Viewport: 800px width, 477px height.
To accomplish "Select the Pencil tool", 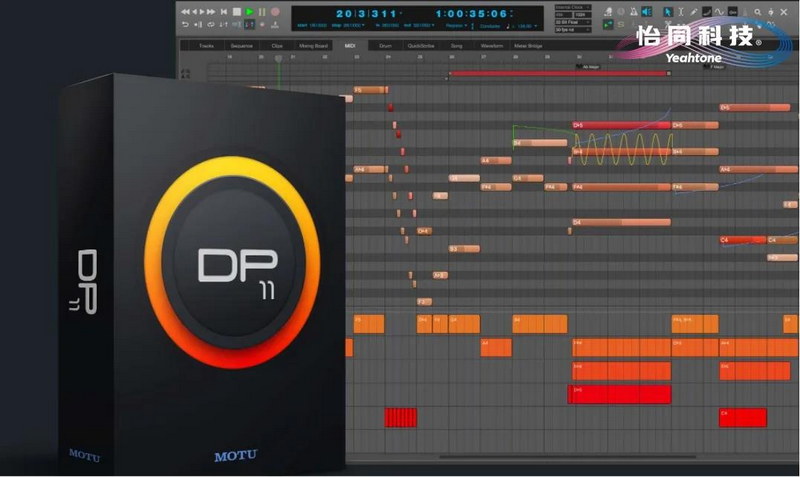I will click(x=694, y=12).
